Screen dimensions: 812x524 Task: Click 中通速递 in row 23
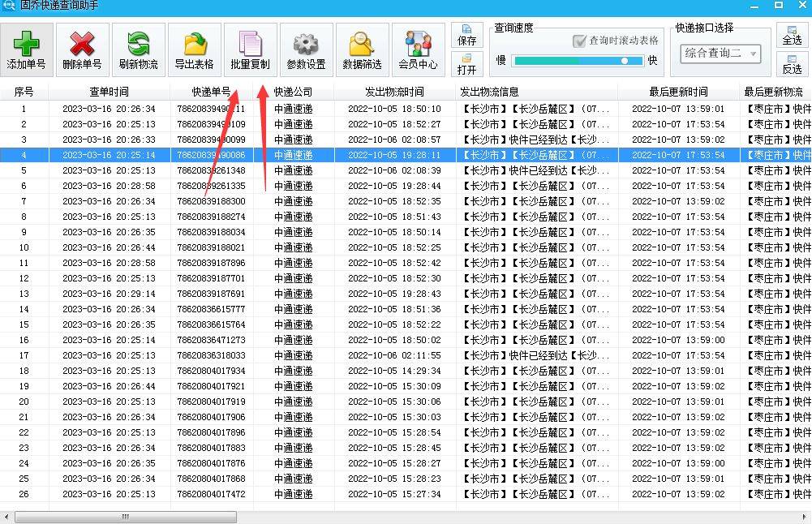[x=294, y=448]
